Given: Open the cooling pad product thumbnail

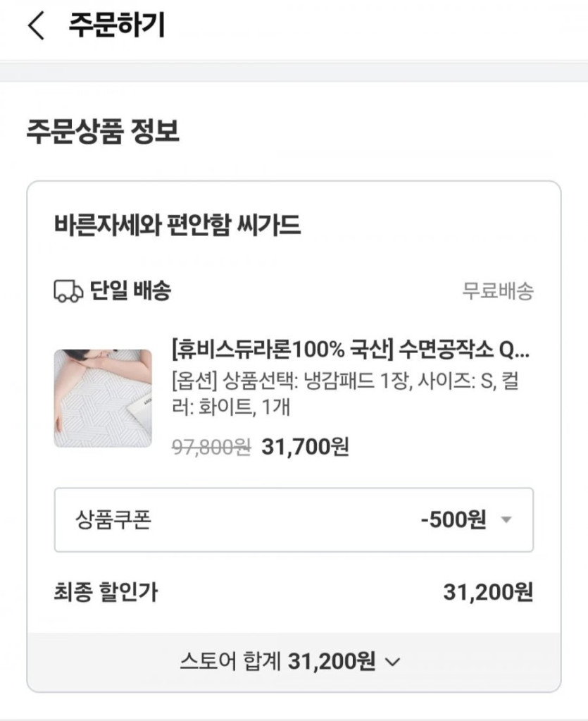Looking at the screenshot, I should 103,398.
